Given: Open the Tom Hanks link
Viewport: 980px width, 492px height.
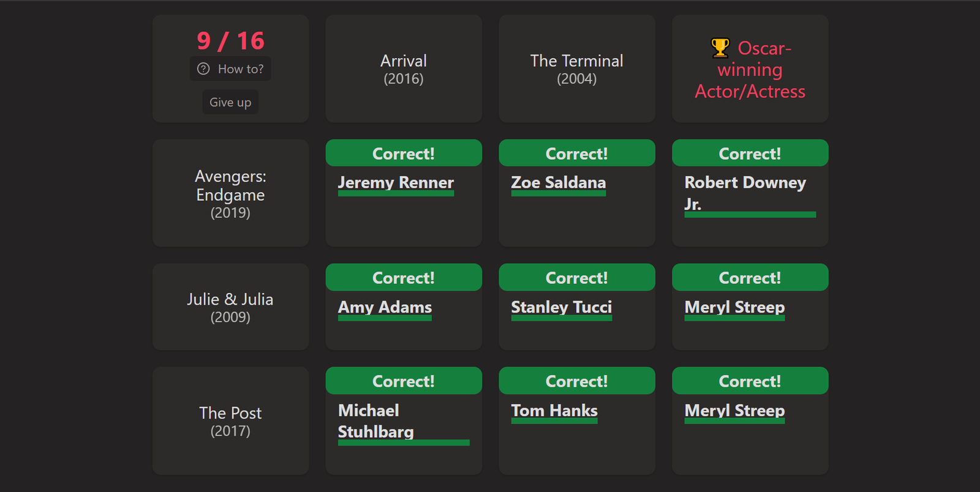Looking at the screenshot, I should 554,411.
